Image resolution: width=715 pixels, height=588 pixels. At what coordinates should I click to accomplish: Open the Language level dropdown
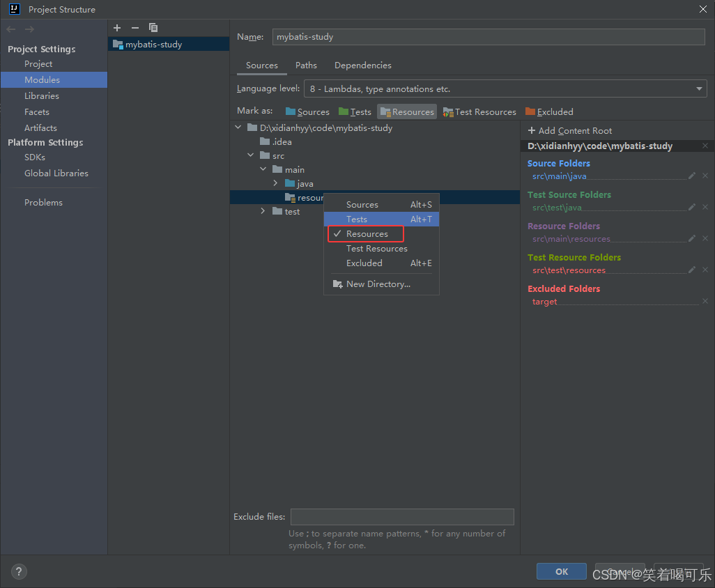505,89
